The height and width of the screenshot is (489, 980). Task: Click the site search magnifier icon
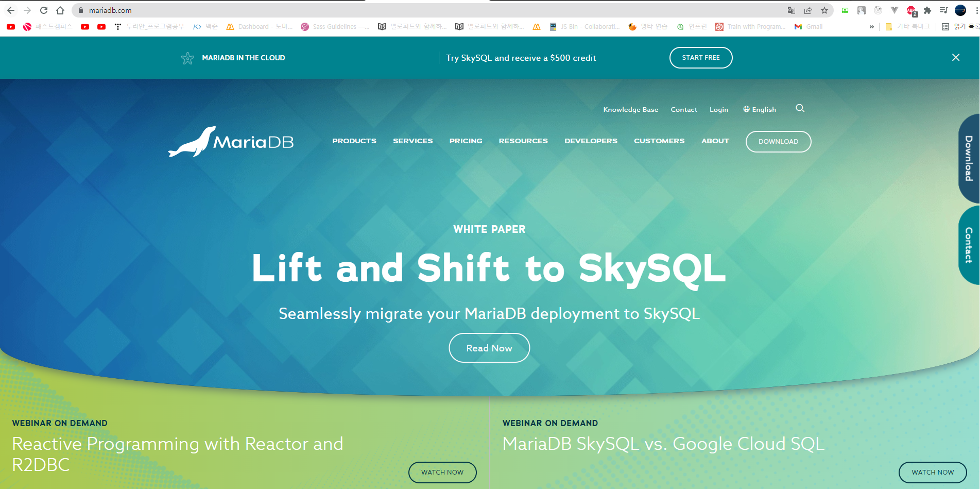(800, 108)
